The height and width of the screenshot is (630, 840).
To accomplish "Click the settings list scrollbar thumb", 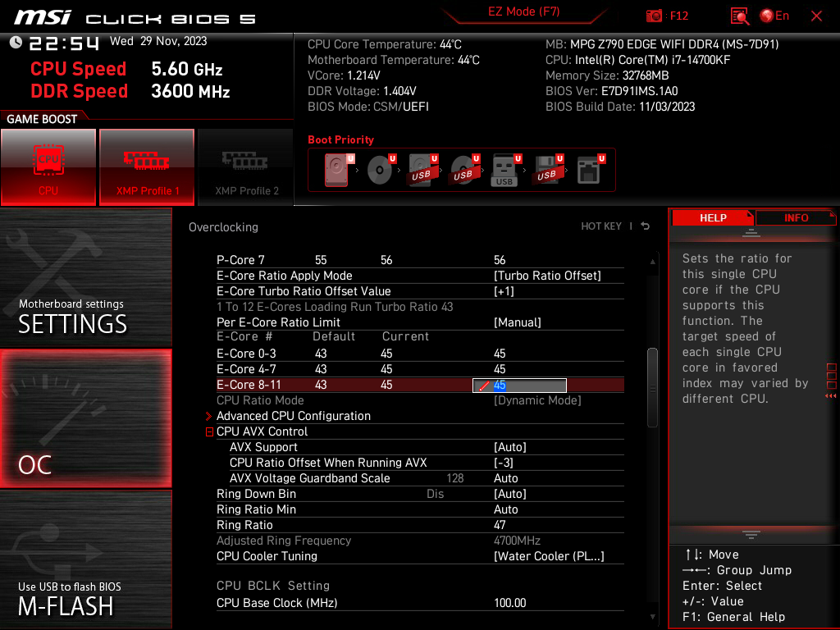I will pyautogui.click(x=652, y=388).
